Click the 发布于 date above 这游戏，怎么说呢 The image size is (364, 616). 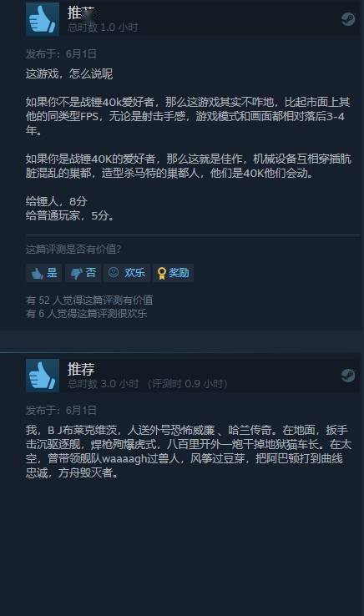point(61,53)
